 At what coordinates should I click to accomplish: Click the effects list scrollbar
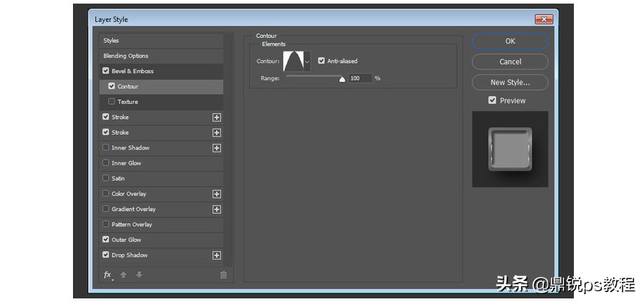tap(228, 150)
